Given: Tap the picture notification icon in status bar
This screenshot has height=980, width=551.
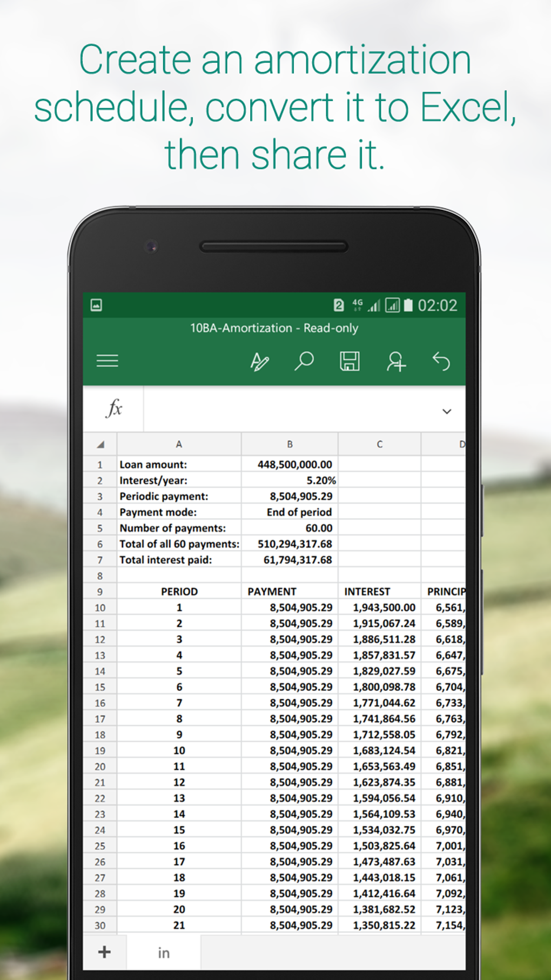Looking at the screenshot, I should (x=96, y=305).
